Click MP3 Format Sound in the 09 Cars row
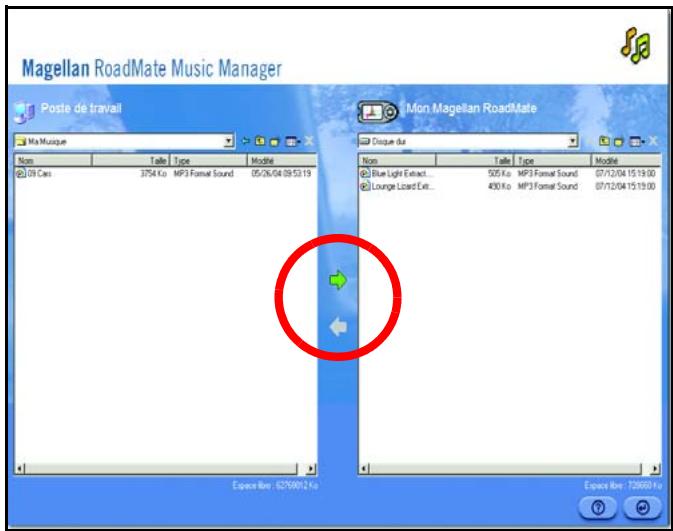Image resolution: width=673 pixels, height=531 pixels. coord(203,173)
